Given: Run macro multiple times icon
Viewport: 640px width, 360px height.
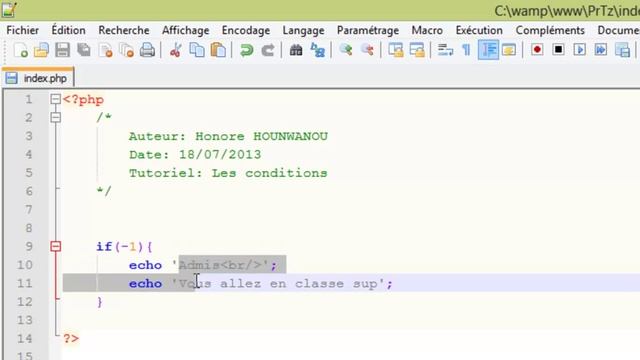Looking at the screenshot, I should 601,50.
